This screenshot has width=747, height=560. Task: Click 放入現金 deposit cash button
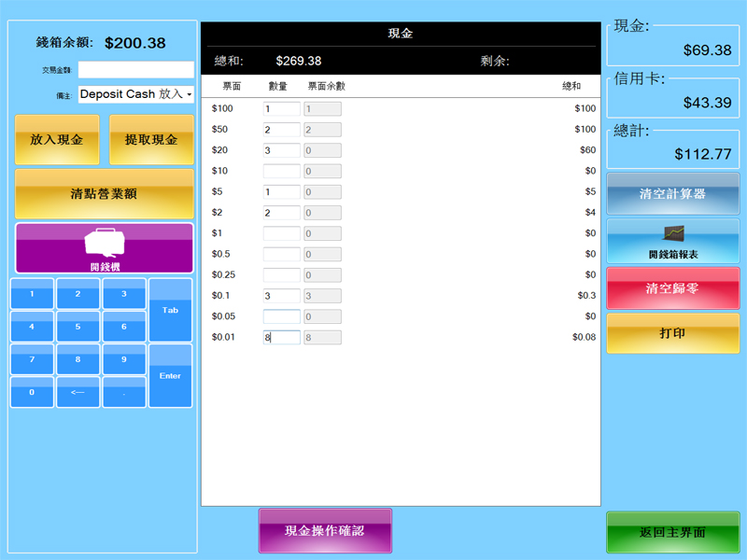pyautogui.click(x=57, y=140)
